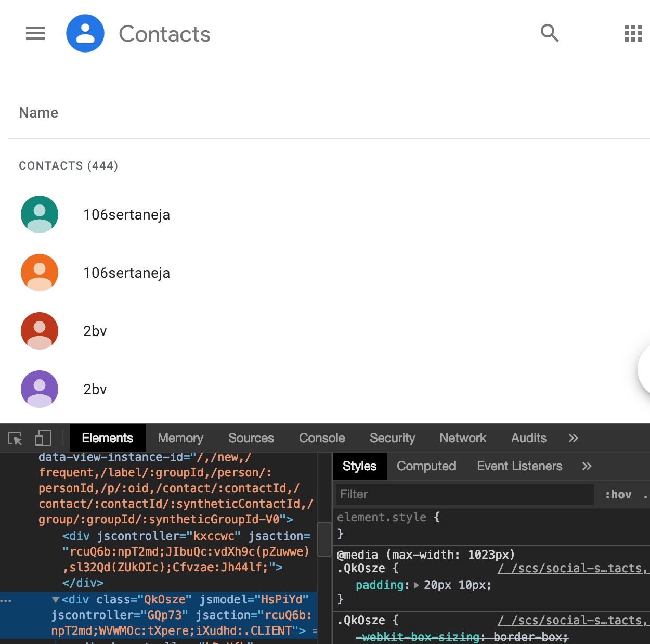Open the Styles pane overflow chevron
The height and width of the screenshot is (644, 650).
[x=587, y=466]
